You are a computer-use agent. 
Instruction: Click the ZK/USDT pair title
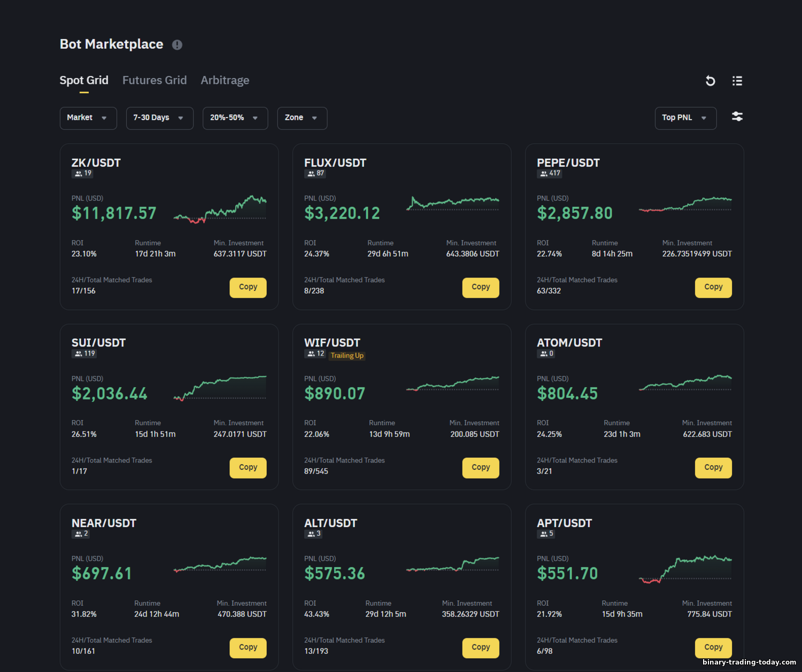(96, 163)
